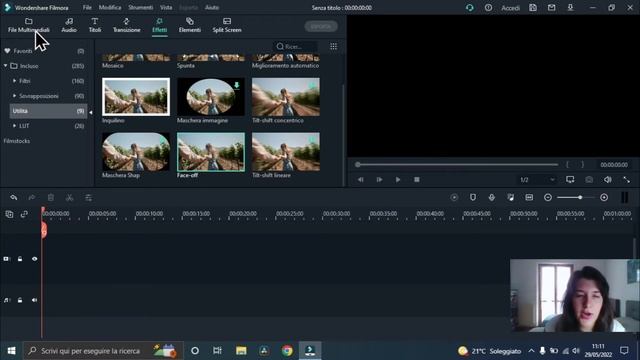Screen dimensions: 640x360
Task: Open the Strumenti menu
Action: [140, 7]
